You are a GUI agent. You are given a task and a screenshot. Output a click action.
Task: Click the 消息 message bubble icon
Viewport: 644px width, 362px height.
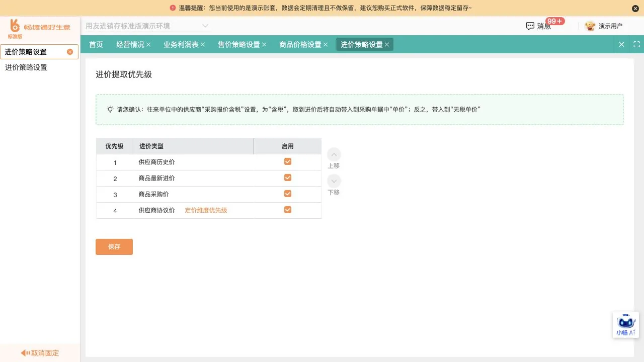coord(530,26)
